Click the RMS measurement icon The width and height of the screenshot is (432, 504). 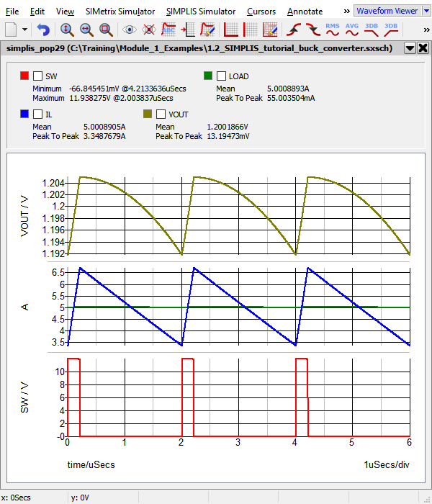tap(333, 30)
